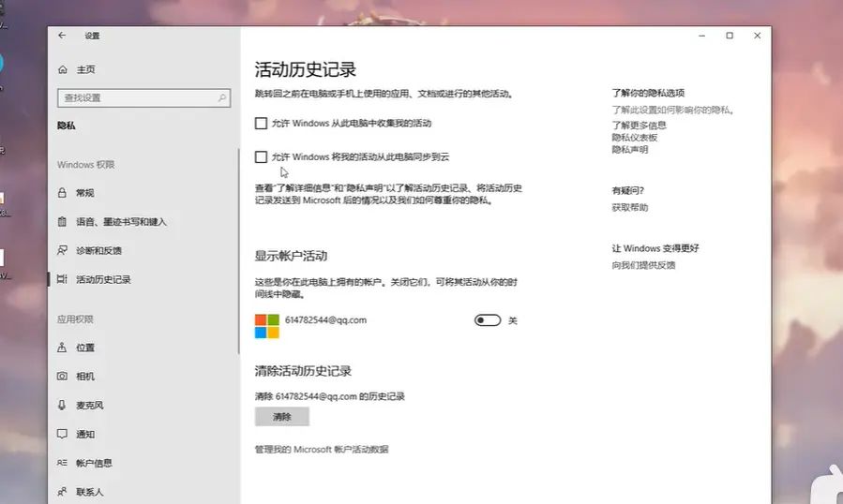Screen dimensions: 843x504
Task: Click the 显示帐户活动 section heading
Action: click(291, 256)
